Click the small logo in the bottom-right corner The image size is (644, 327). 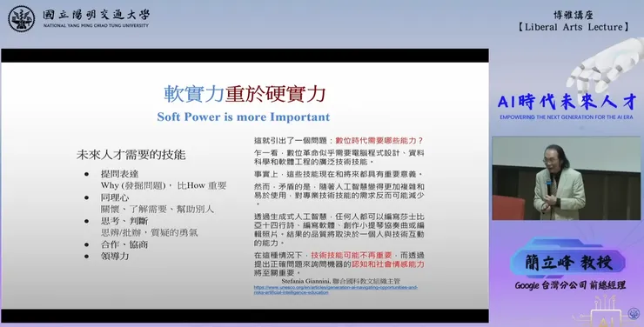[x=634, y=314]
